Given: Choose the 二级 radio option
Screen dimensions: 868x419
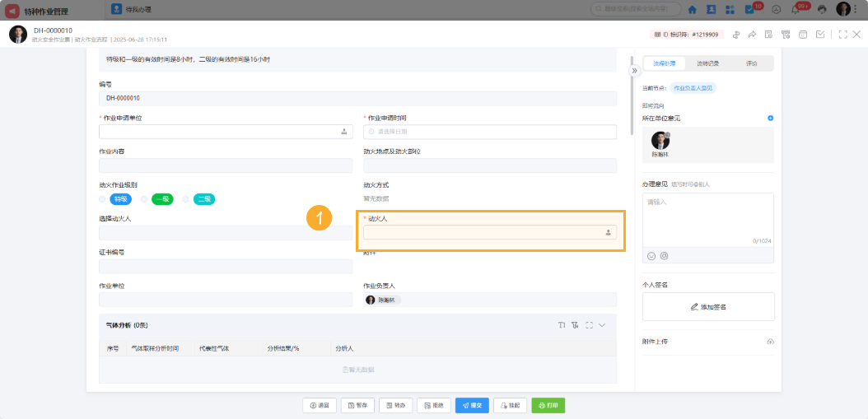Looking at the screenshot, I should click(x=186, y=199).
